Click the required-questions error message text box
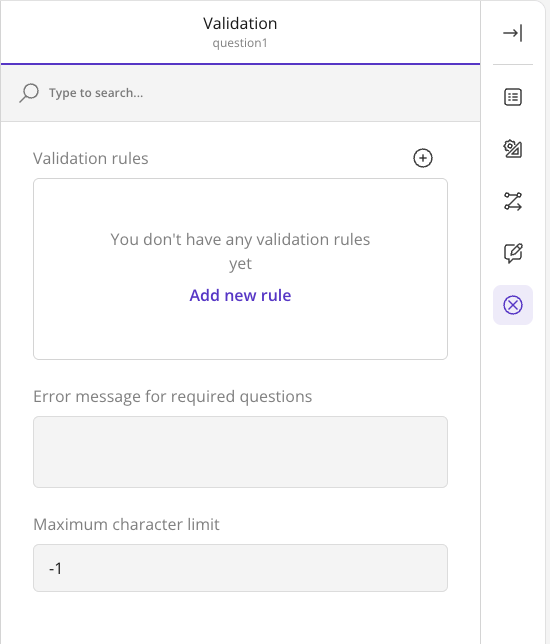 (x=240, y=452)
